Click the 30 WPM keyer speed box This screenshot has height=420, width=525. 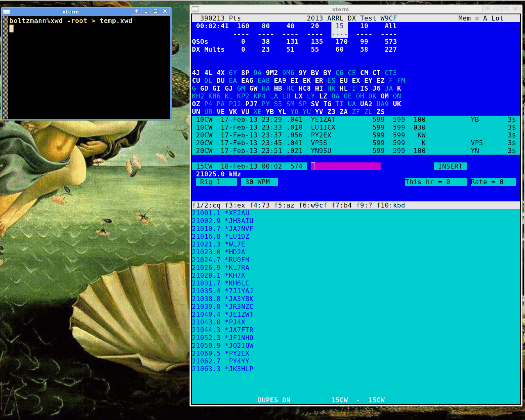tap(260, 182)
